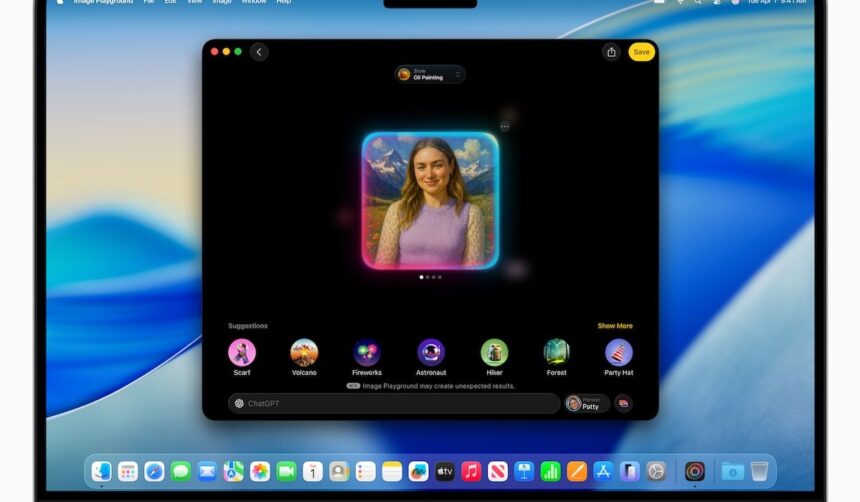Open Maps from the Dock
This screenshot has width=860, height=502.
point(233,471)
